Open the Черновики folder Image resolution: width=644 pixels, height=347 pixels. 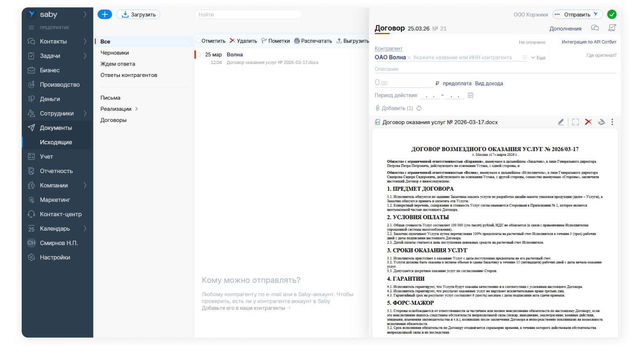point(115,53)
